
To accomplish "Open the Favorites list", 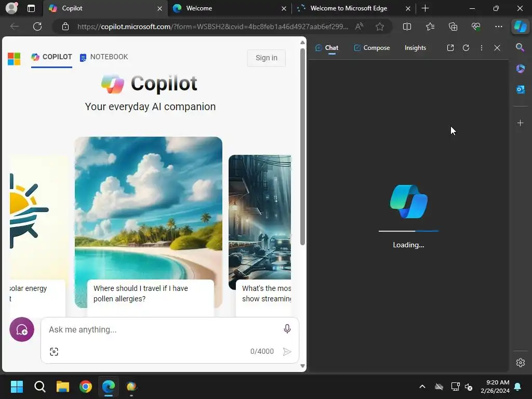I will pos(430,26).
